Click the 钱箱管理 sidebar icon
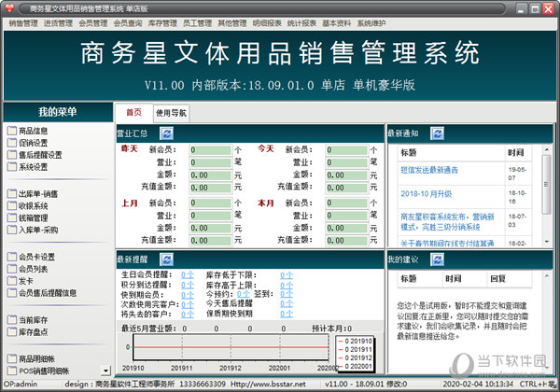The width and height of the screenshot is (560, 392). click(x=12, y=217)
